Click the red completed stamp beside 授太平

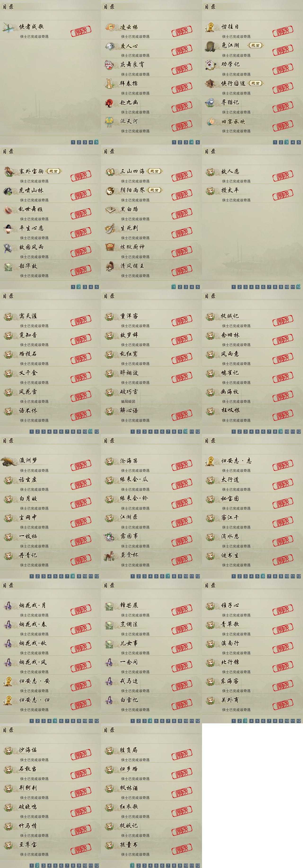283,195
